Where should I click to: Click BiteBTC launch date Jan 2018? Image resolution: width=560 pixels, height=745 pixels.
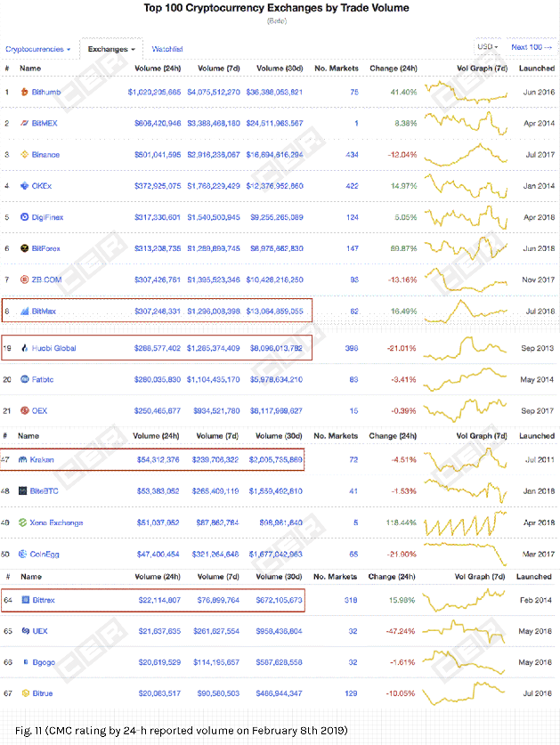click(539, 490)
